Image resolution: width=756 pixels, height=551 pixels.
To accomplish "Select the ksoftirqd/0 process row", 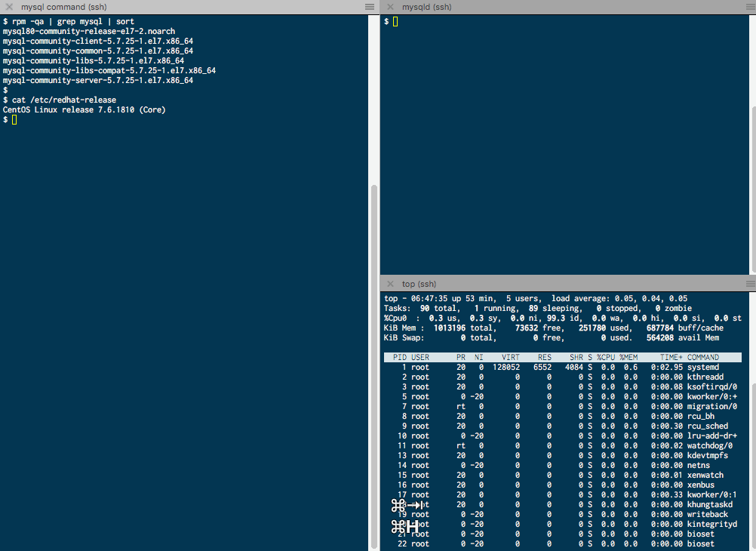I will coord(563,387).
